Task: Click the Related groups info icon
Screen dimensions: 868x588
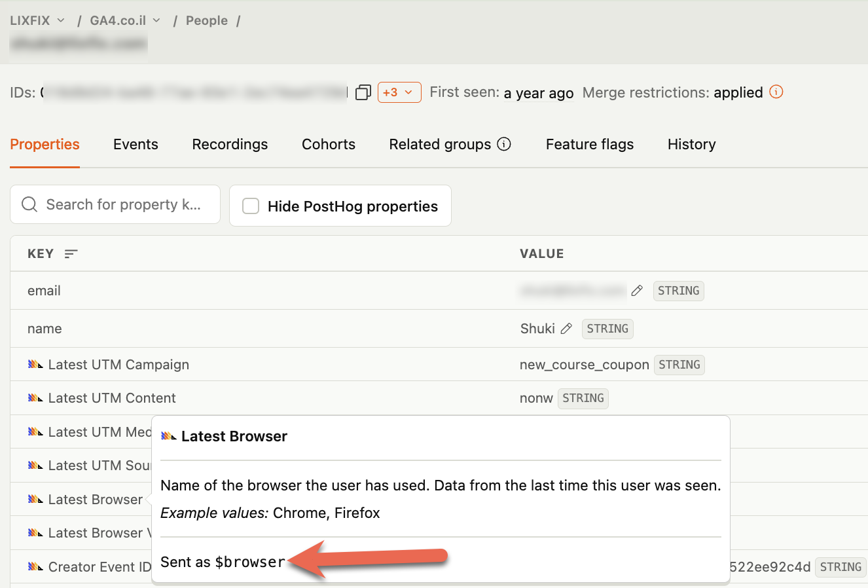Action: tap(504, 144)
